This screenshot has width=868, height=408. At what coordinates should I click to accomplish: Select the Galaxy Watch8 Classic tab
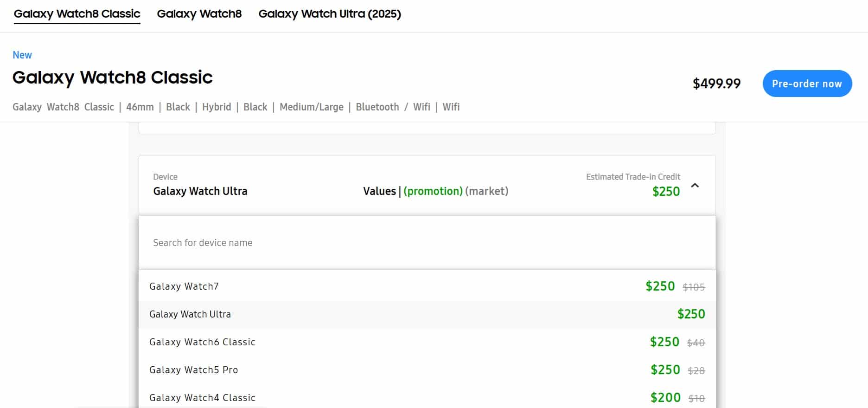tap(77, 14)
